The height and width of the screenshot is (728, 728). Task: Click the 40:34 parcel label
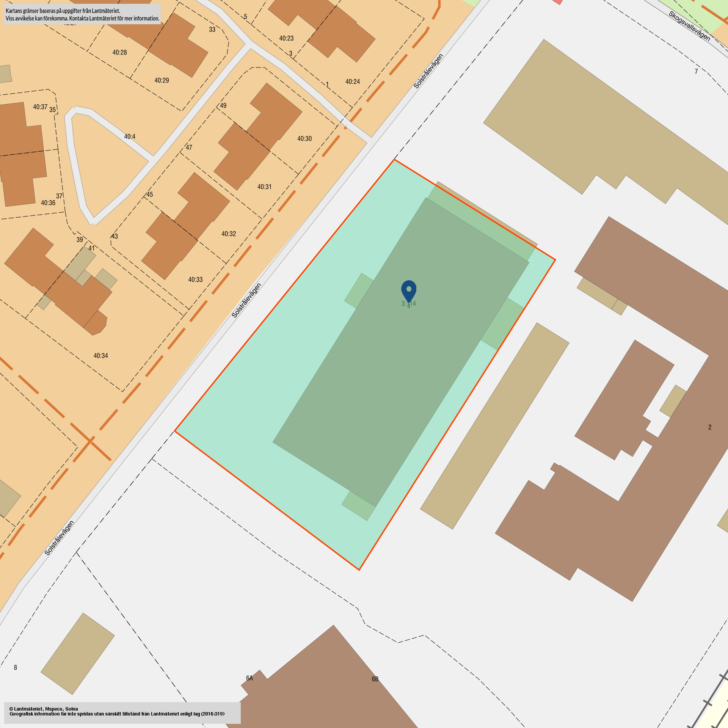(101, 356)
